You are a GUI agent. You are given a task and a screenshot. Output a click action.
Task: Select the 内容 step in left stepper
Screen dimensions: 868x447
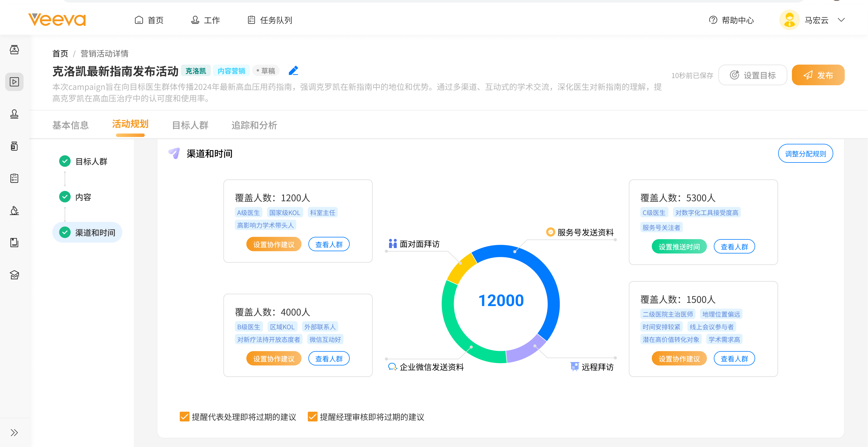pyautogui.click(x=83, y=197)
